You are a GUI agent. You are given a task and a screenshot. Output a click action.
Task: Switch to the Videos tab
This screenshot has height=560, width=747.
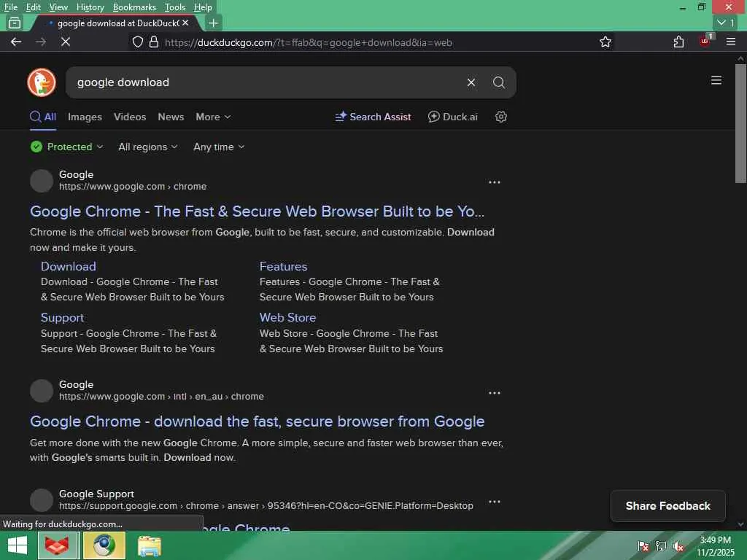[x=130, y=117]
